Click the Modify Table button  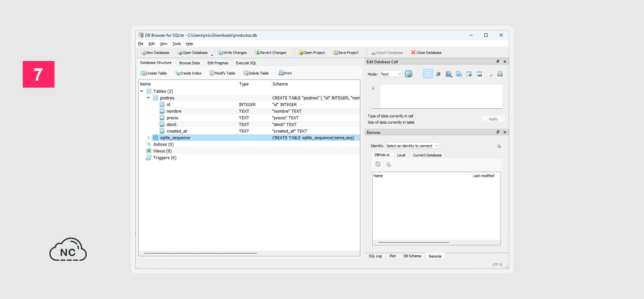[222, 73]
